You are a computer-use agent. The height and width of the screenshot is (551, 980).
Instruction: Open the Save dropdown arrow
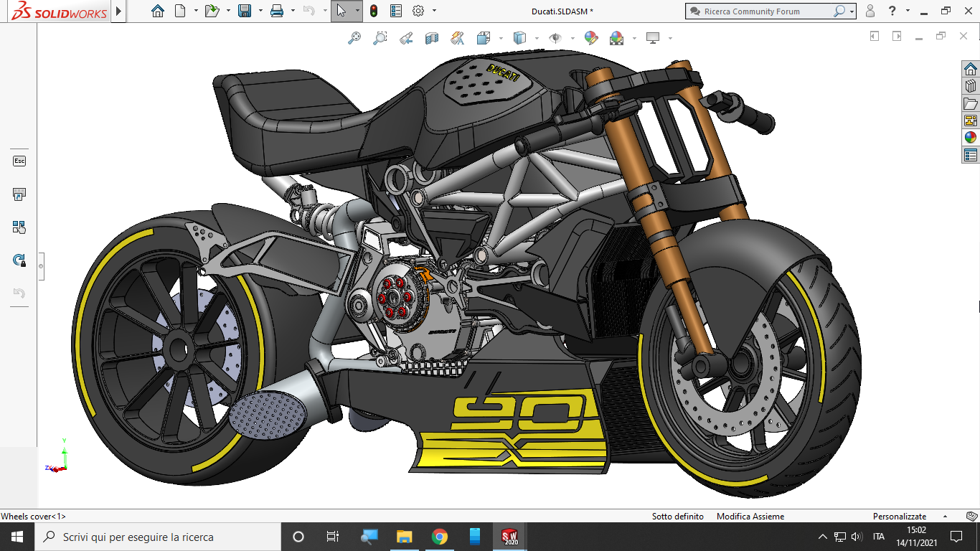(260, 11)
